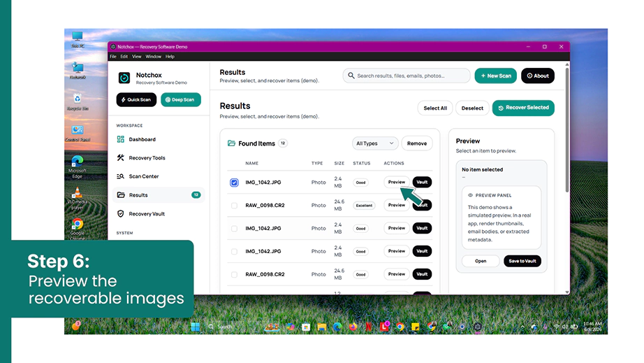Expand the All Types dropdown

pyautogui.click(x=375, y=143)
